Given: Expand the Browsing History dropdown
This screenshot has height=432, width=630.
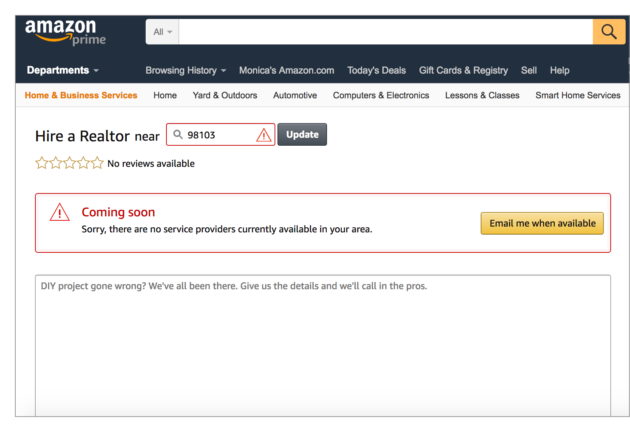Looking at the screenshot, I should [186, 70].
